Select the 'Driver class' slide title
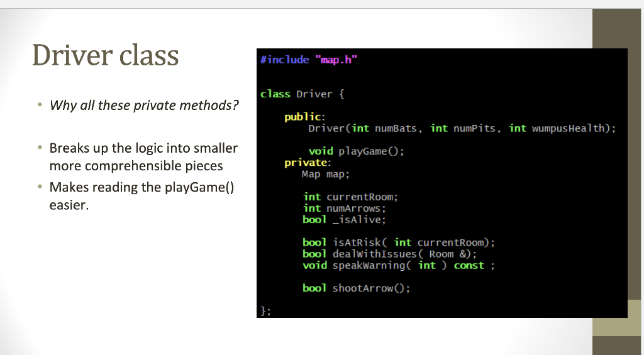644x355 pixels. [106, 55]
